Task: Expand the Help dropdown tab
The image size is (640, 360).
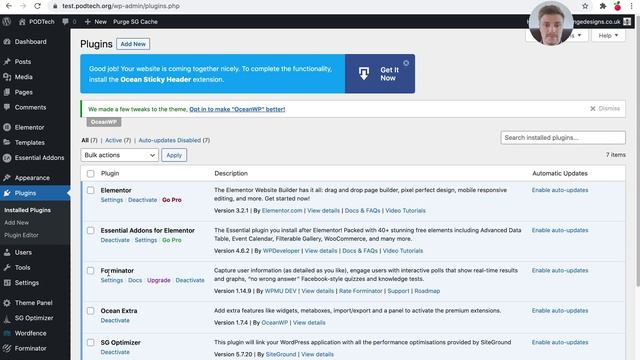Action: 608,36
